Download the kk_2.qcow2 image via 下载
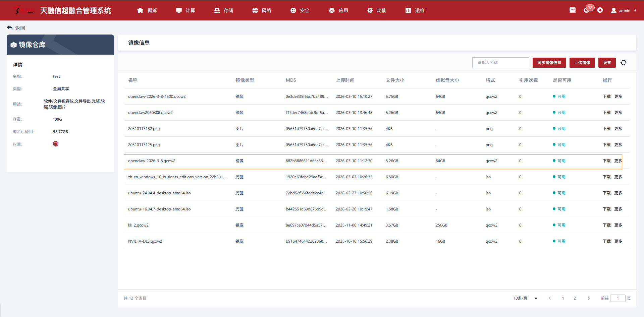 pos(606,225)
